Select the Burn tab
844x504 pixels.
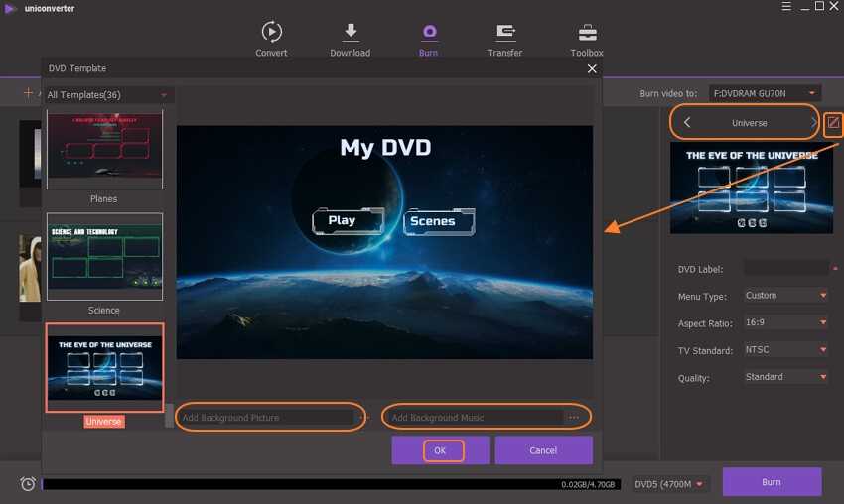pyautogui.click(x=428, y=39)
